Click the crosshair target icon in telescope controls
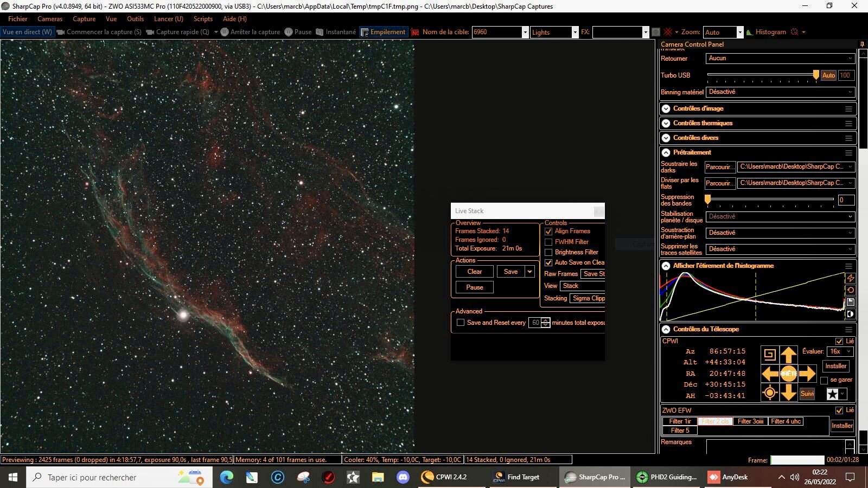Image resolution: width=868 pixels, height=488 pixels. [770, 393]
